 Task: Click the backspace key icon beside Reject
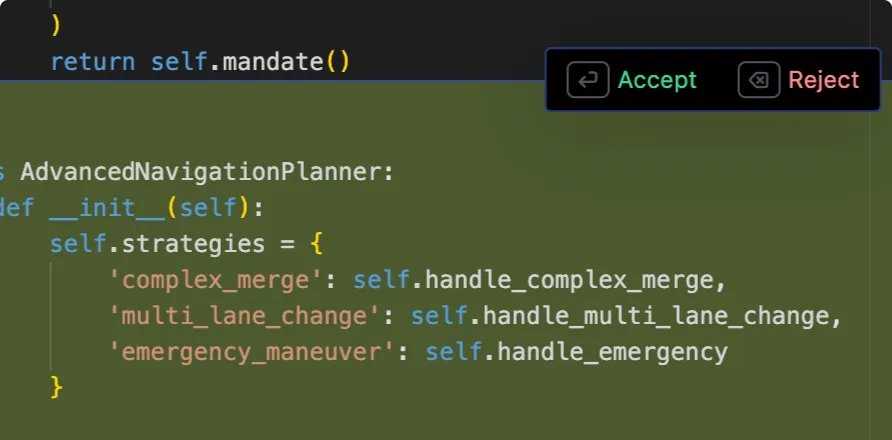(x=759, y=81)
